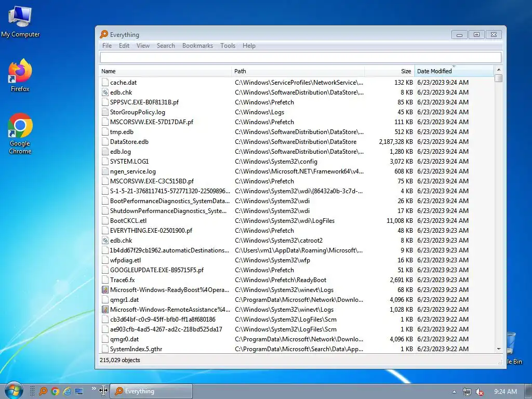Select the Google Chrome desktop shortcut
This screenshot has width=532, height=399.
pyautogui.click(x=20, y=134)
